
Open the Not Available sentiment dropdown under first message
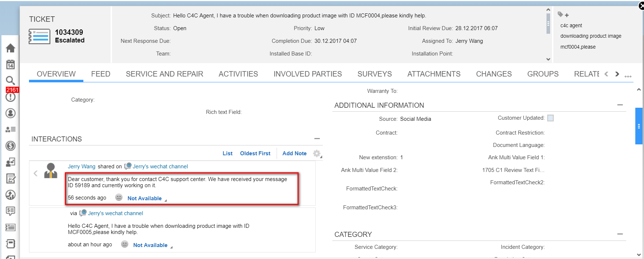point(145,198)
